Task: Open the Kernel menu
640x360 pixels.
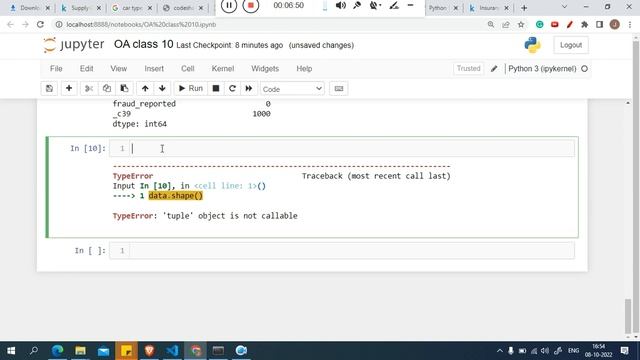Action: click(x=222, y=69)
